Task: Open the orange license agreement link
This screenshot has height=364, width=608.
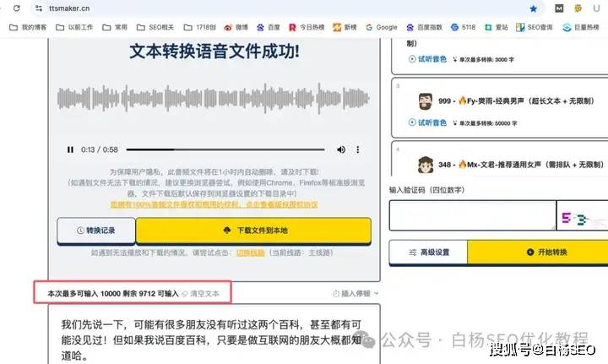Action: click(x=214, y=204)
